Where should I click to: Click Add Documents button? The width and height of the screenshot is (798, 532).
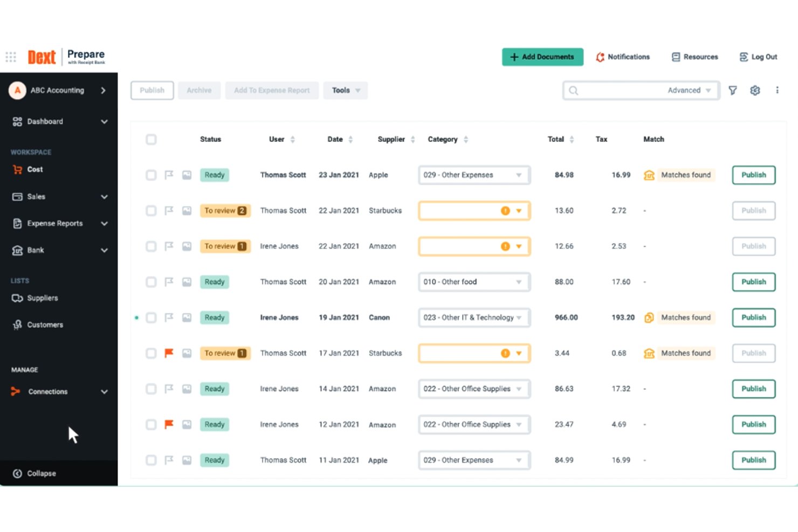coord(542,57)
